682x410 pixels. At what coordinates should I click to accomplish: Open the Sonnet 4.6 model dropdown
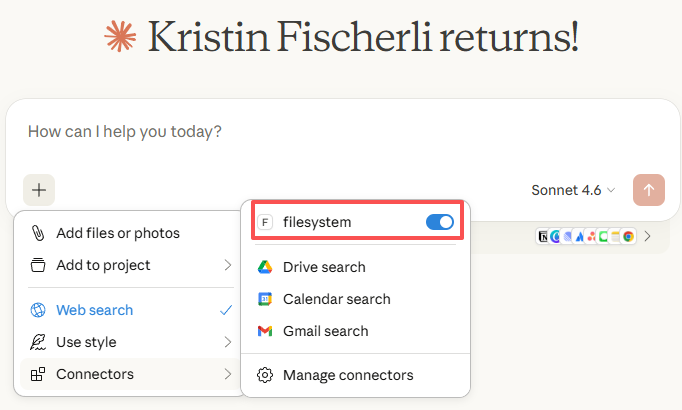[x=573, y=189]
